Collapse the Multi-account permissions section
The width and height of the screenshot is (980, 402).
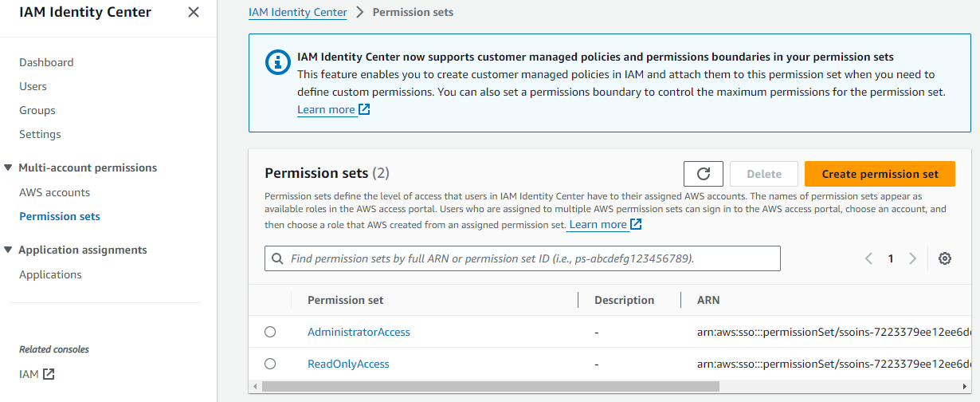pyautogui.click(x=9, y=168)
